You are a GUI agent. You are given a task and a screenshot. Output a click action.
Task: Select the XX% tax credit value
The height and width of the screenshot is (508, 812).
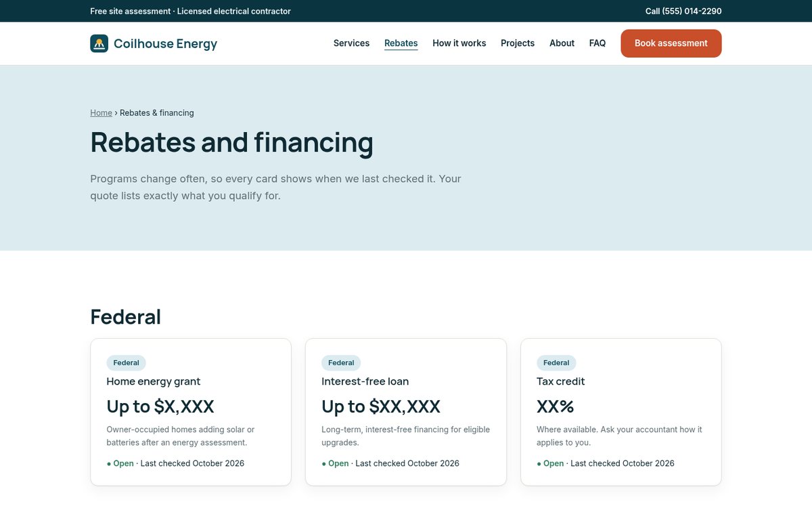tap(556, 406)
